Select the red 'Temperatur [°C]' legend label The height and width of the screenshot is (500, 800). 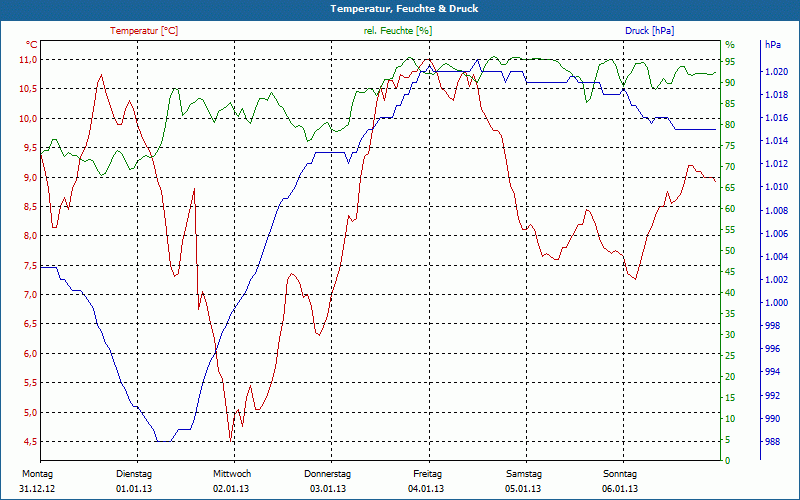[x=144, y=31]
